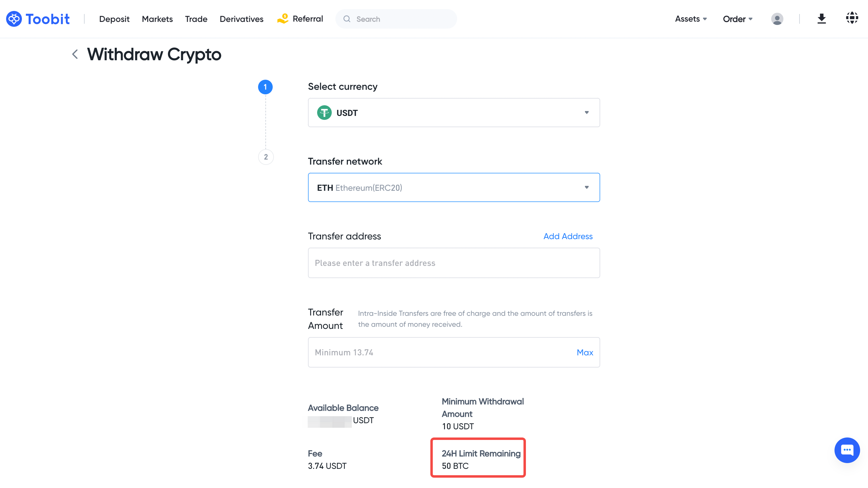Viewport: 868px width, 488px height.
Task: Focus the transfer address input field
Action: pos(453,263)
